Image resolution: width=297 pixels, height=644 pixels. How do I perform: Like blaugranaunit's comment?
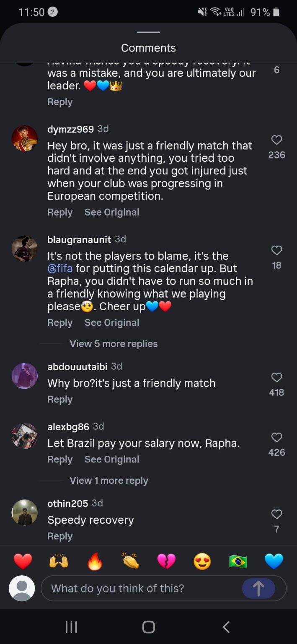click(x=276, y=250)
